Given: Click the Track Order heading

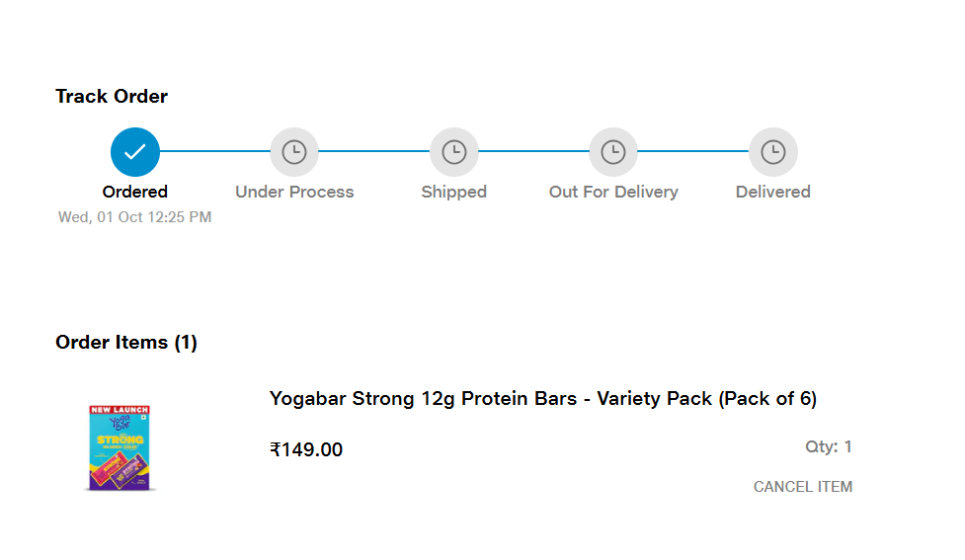Looking at the screenshot, I should (x=112, y=96).
